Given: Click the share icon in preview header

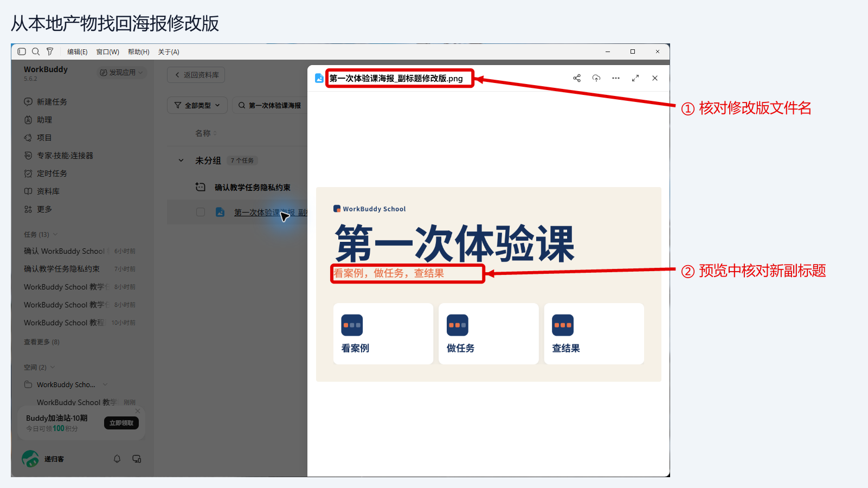Looking at the screenshot, I should coord(577,78).
